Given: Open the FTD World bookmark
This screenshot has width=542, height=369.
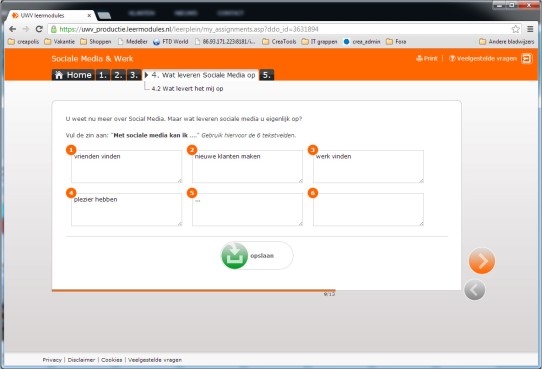Looking at the screenshot, I should tap(171, 41).
